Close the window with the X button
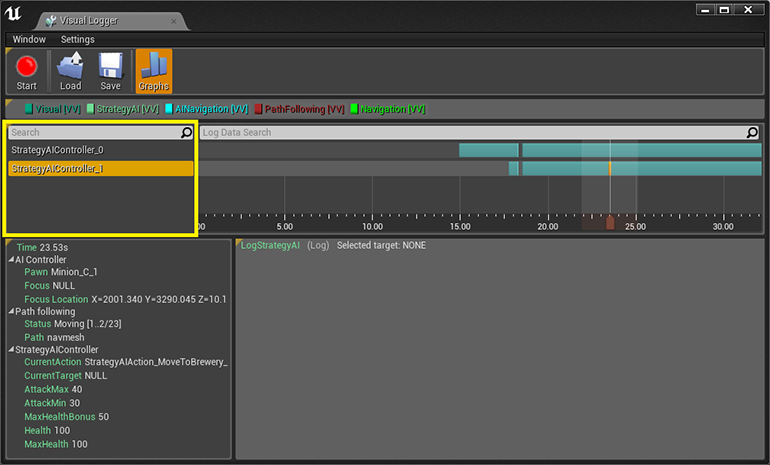This screenshot has height=465, width=770. pyautogui.click(x=749, y=10)
